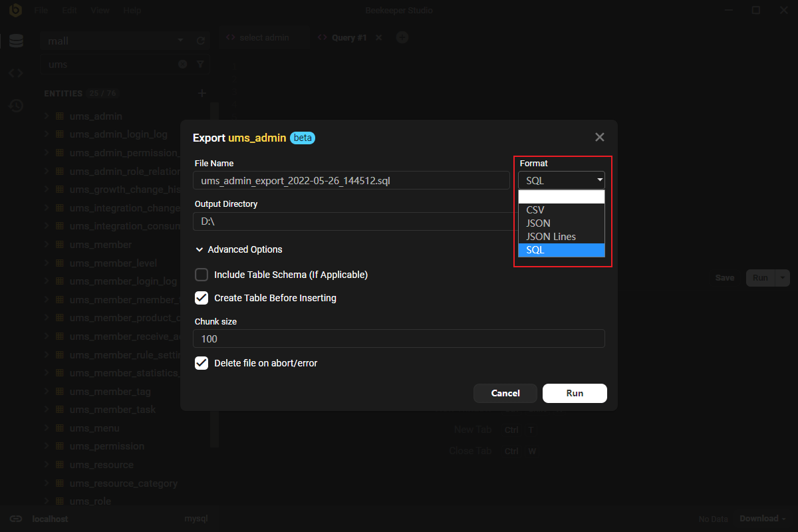Switch to the select admin tab
798x532 pixels.
click(264, 38)
